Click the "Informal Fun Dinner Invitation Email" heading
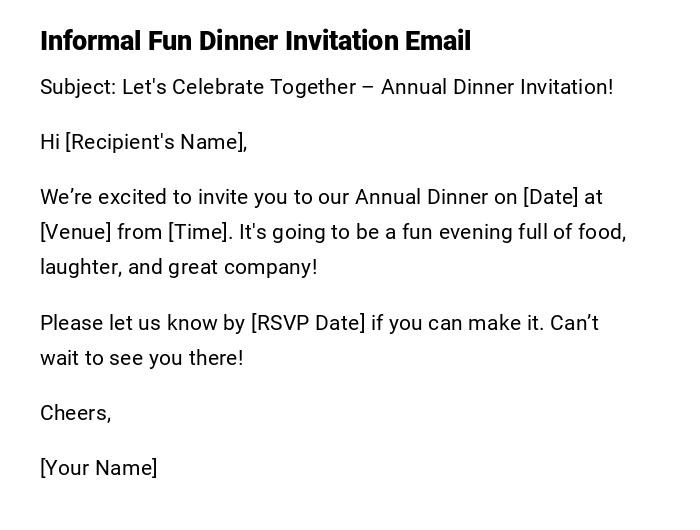 point(255,41)
